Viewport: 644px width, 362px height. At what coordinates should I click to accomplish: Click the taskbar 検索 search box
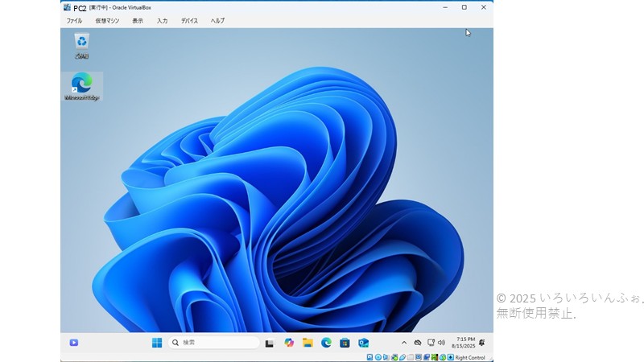click(213, 343)
